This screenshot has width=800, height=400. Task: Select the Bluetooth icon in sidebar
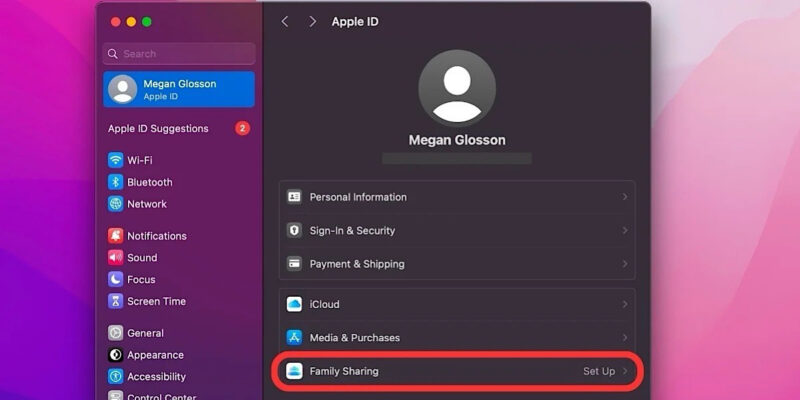click(x=115, y=182)
